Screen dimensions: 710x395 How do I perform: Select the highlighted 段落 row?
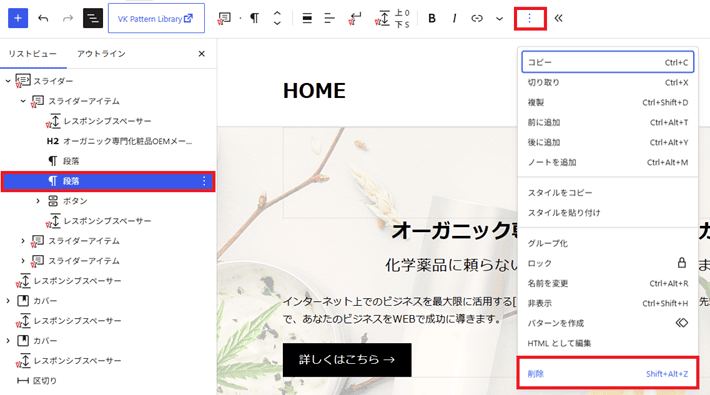click(x=108, y=181)
